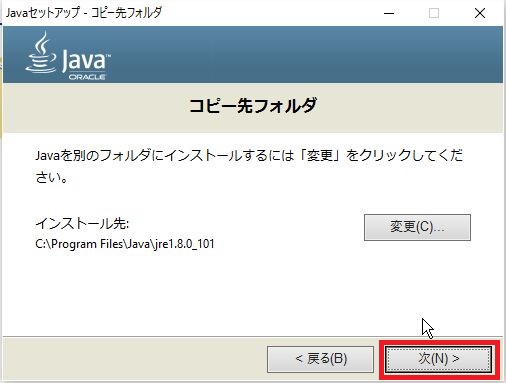The width and height of the screenshot is (506, 383).
Task: Minimize the Java setup window
Action: (389, 13)
